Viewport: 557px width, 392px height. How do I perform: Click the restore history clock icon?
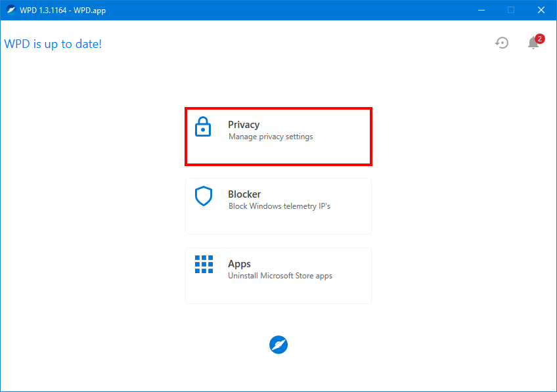click(x=502, y=43)
